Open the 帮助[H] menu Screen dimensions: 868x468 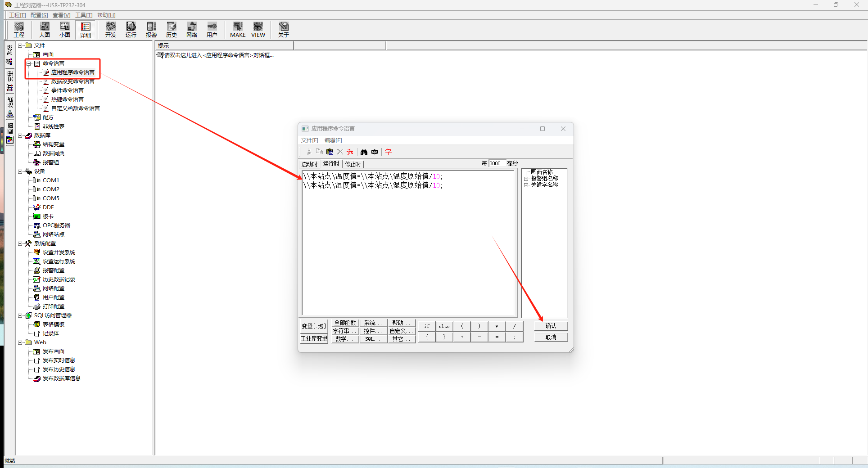click(106, 15)
